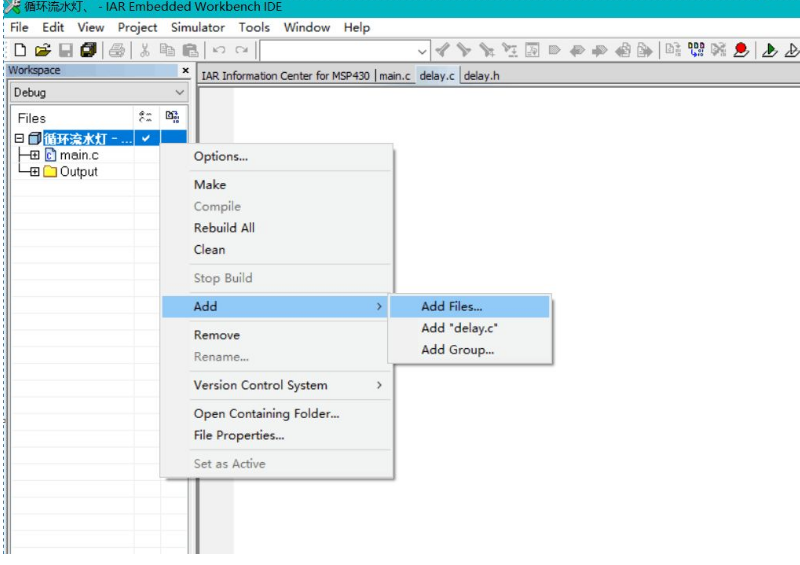
Task: Click the Stop Build icon
Action: (x=718, y=50)
